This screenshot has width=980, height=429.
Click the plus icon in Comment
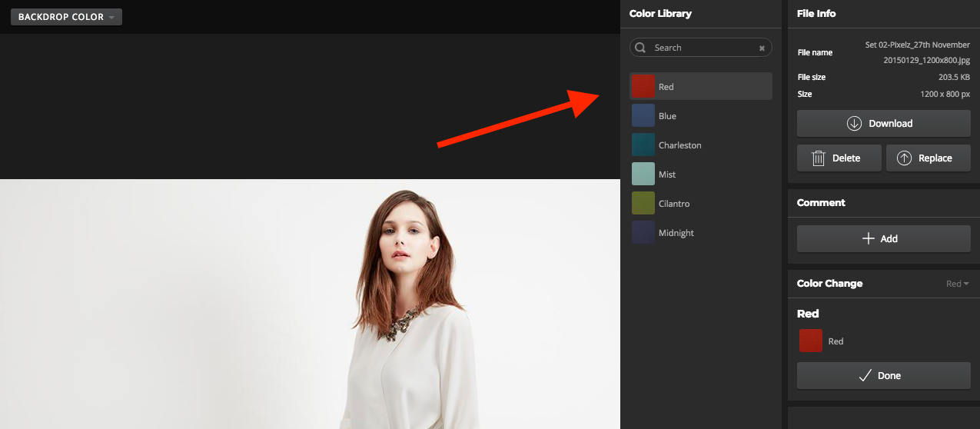(869, 239)
